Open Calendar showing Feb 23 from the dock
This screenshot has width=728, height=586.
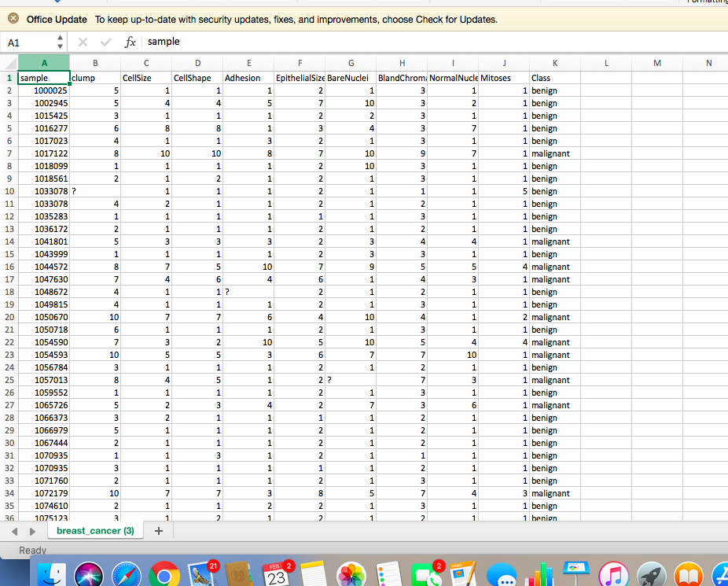click(277, 574)
